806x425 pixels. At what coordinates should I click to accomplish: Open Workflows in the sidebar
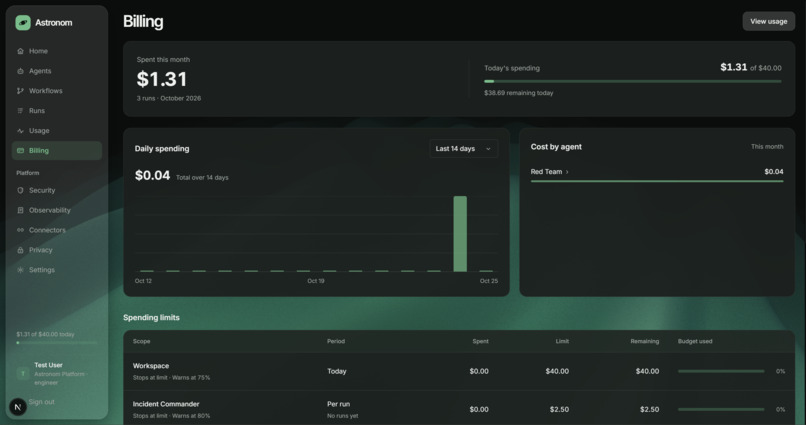57,91
